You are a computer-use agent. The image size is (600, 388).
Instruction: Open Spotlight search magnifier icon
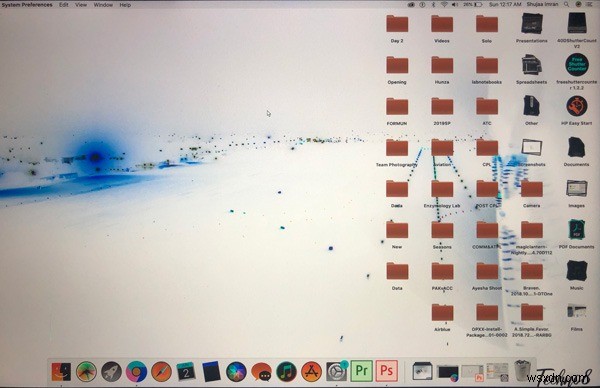[566, 5]
